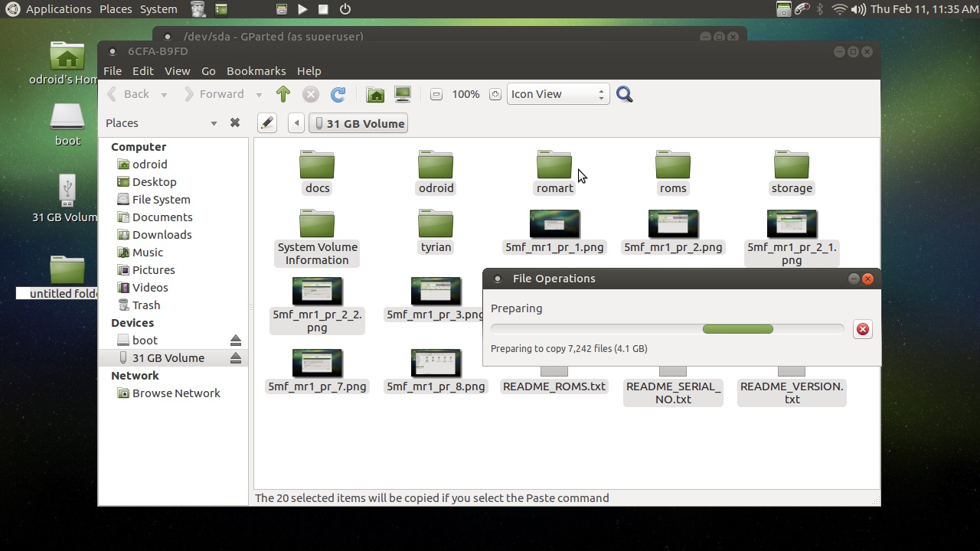The width and height of the screenshot is (980, 551).
Task: Click the 31 GB Volume path button
Action: tap(358, 123)
